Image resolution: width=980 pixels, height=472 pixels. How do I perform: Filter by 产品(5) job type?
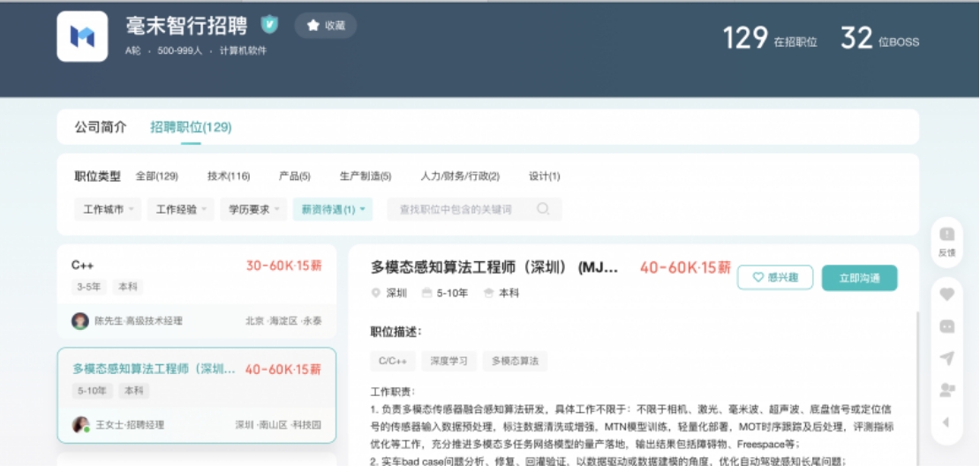tap(294, 176)
